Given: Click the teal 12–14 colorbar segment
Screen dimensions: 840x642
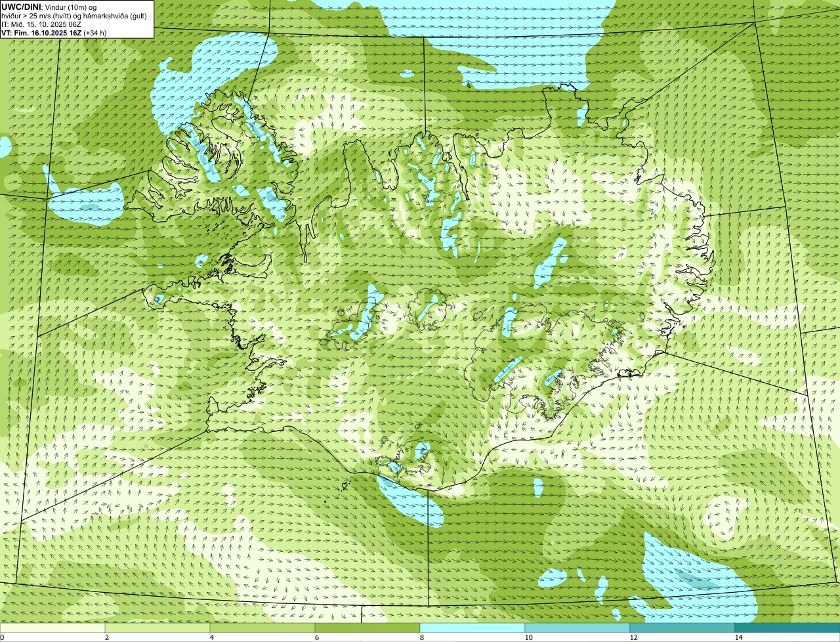Looking at the screenshot, I should (x=682, y=628).
